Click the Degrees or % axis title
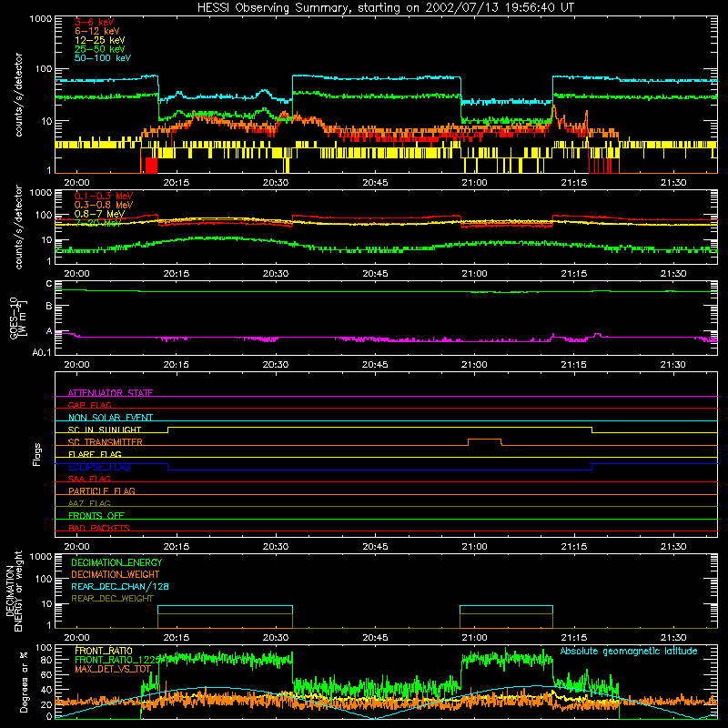 click(25, 682)
